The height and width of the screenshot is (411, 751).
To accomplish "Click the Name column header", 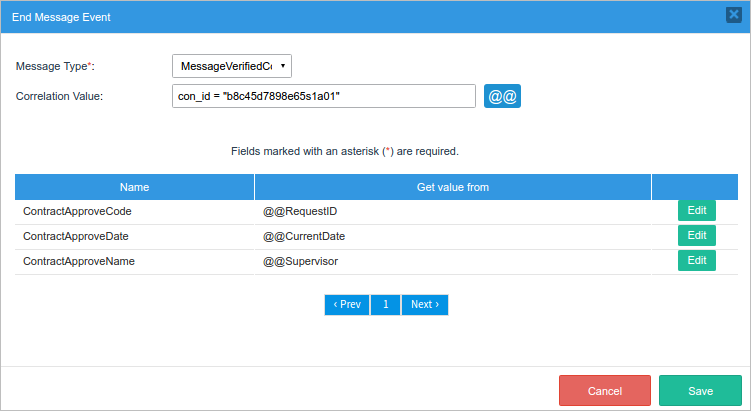I will pyautogui.click(x=134, y=187).
